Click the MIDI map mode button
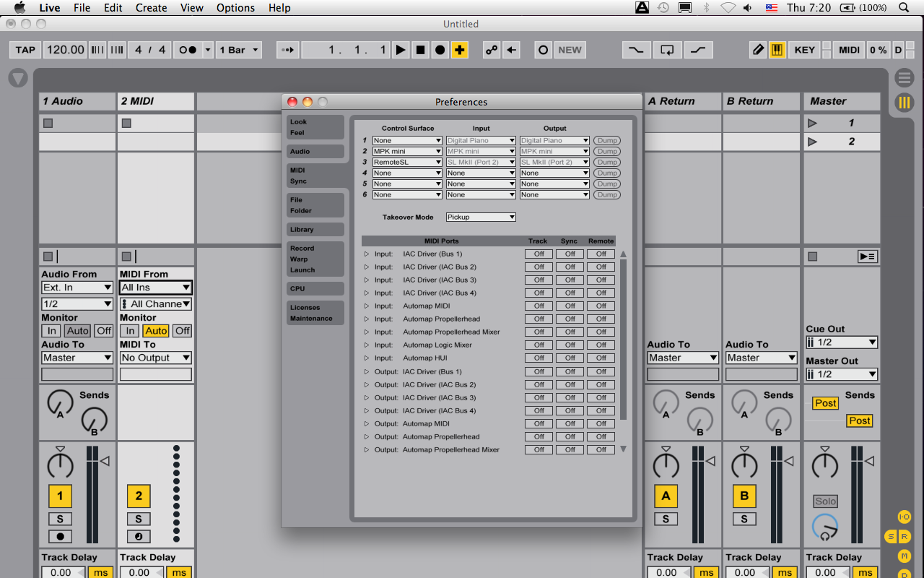 coord(849,50)
